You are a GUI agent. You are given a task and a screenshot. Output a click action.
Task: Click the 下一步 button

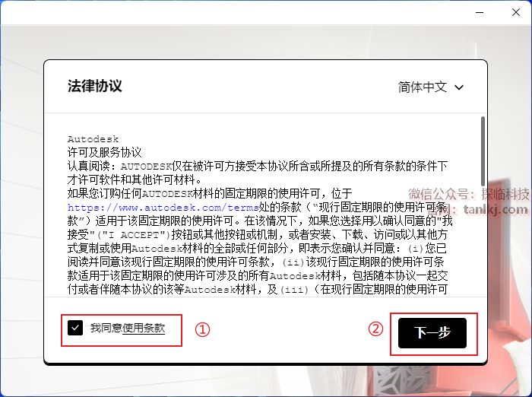(x=432, y=333)
